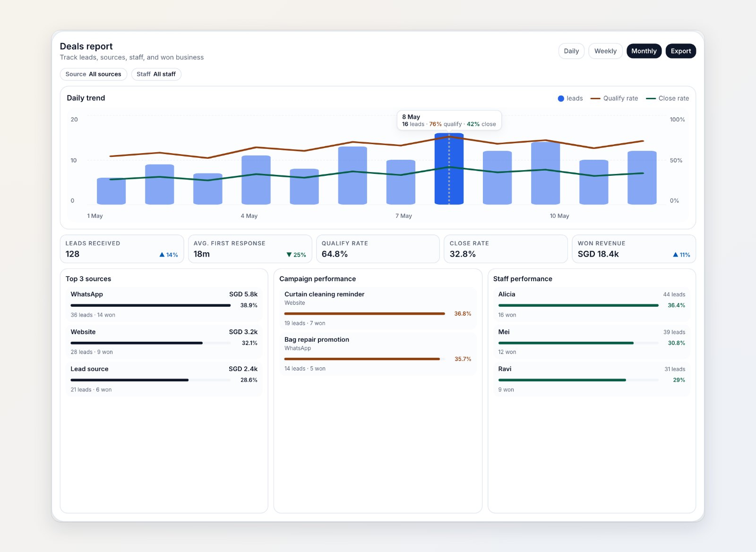The image size is (756, 552).
Task: Switch to the Daily view
Action: (571, 51)
